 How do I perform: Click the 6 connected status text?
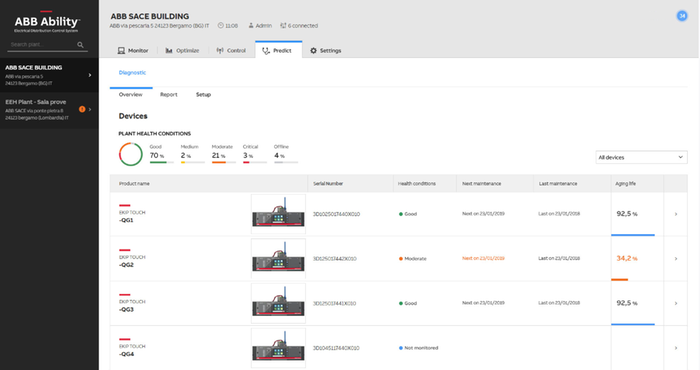(303, 26)
